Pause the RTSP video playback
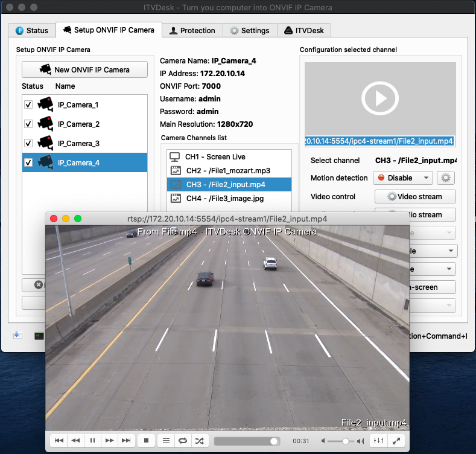 [x=92, y=441]
